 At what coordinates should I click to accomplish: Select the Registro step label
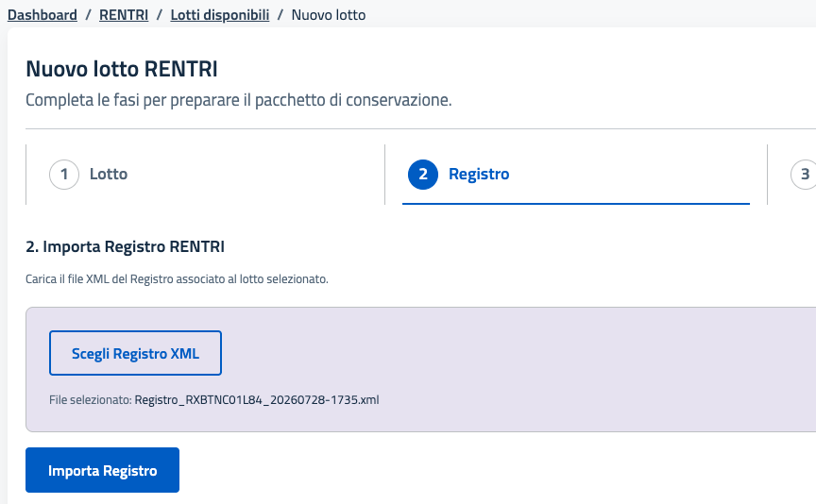(479, 174)
